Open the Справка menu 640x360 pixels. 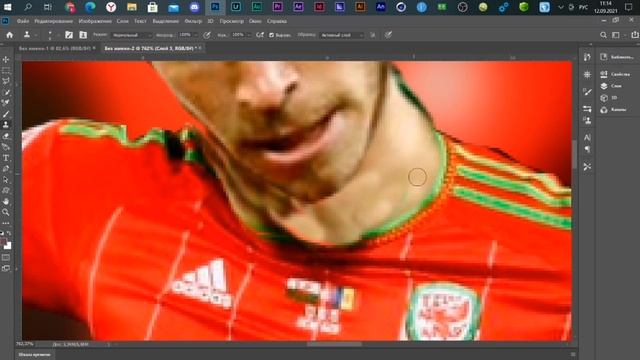click(277, 21)
